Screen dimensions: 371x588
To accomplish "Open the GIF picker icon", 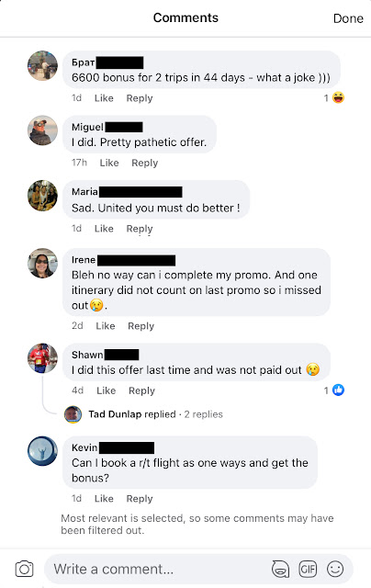I will click(308, 569).
